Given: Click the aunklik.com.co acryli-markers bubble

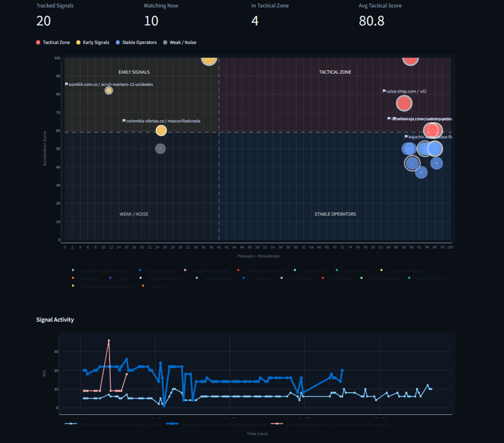Looking at the screenshot, I should [109, 91].
